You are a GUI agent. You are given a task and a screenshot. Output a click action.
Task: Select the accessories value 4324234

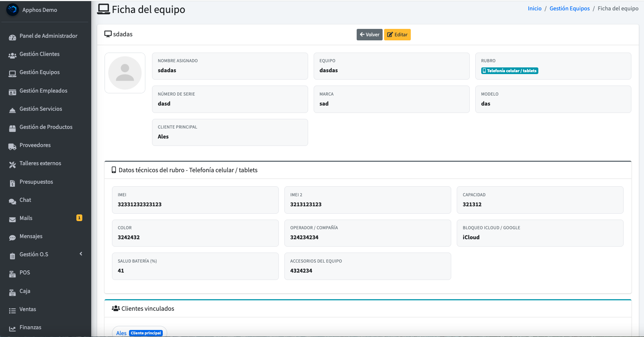[301, 271]
